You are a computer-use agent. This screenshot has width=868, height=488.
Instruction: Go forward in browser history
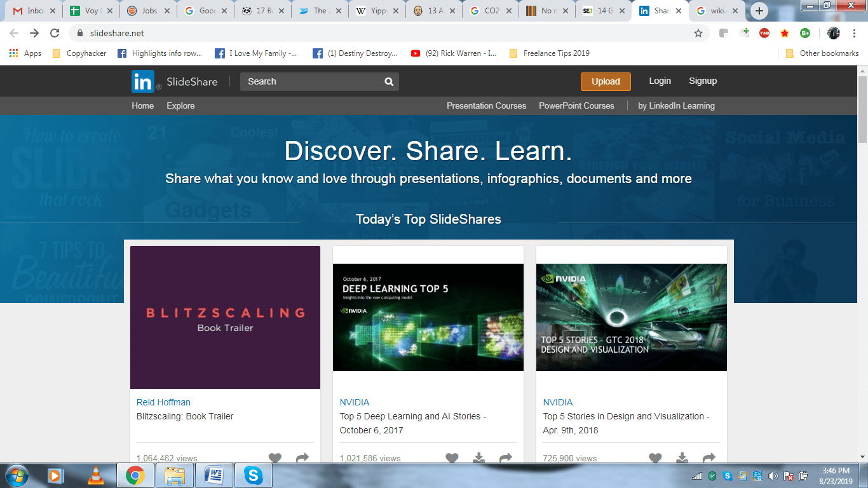pos(34,33)
